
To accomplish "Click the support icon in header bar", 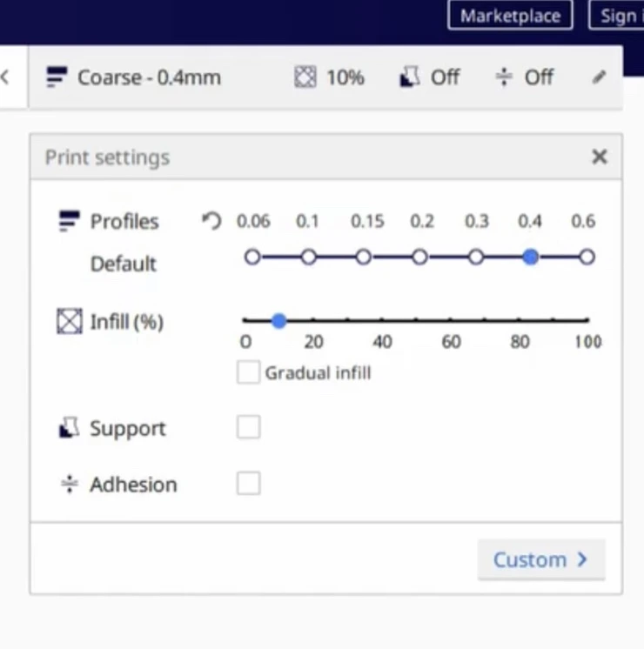I will [409, 77].
